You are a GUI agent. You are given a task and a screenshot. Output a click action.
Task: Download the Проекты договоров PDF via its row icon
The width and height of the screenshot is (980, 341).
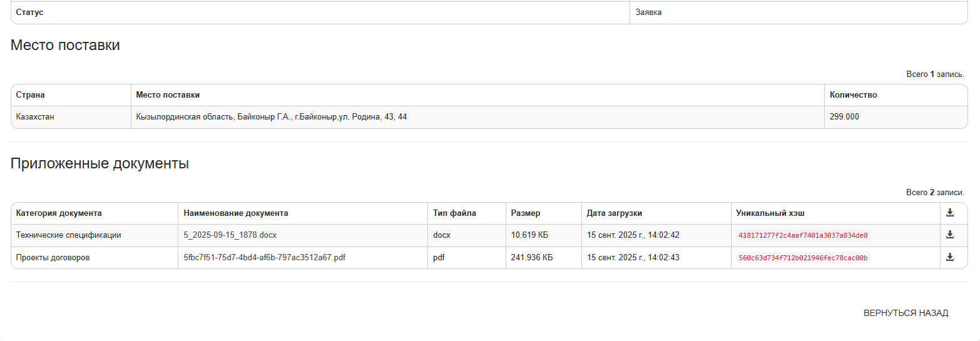(950, 257)
